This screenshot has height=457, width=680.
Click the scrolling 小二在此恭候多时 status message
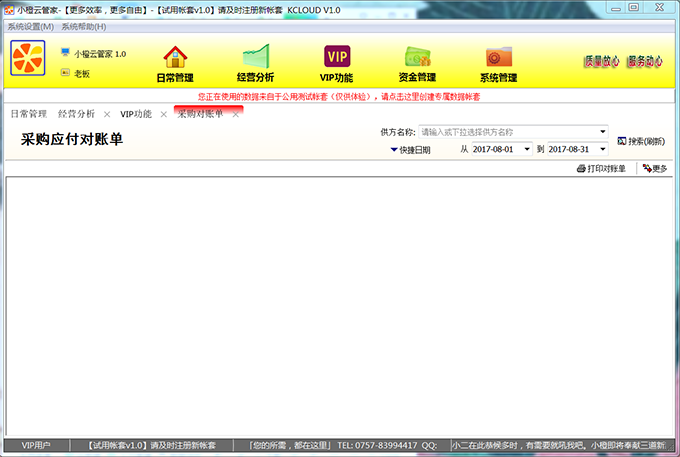pos(559,445)
